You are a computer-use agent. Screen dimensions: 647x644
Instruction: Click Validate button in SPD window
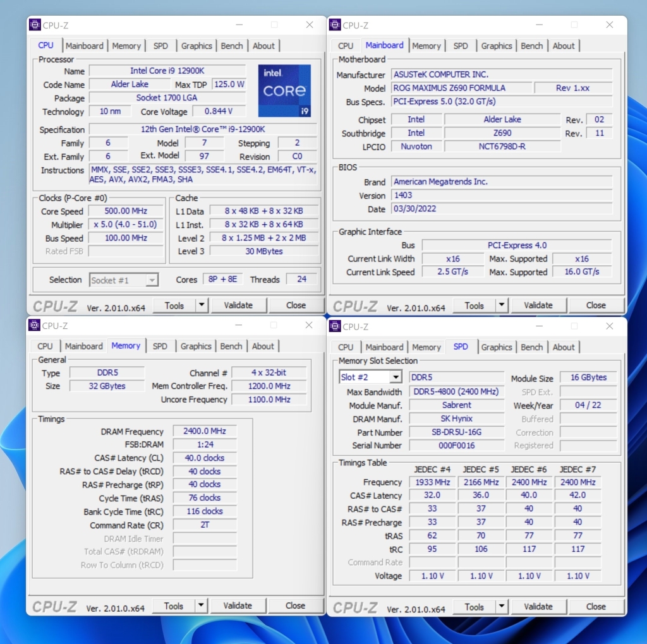(538, 607)
